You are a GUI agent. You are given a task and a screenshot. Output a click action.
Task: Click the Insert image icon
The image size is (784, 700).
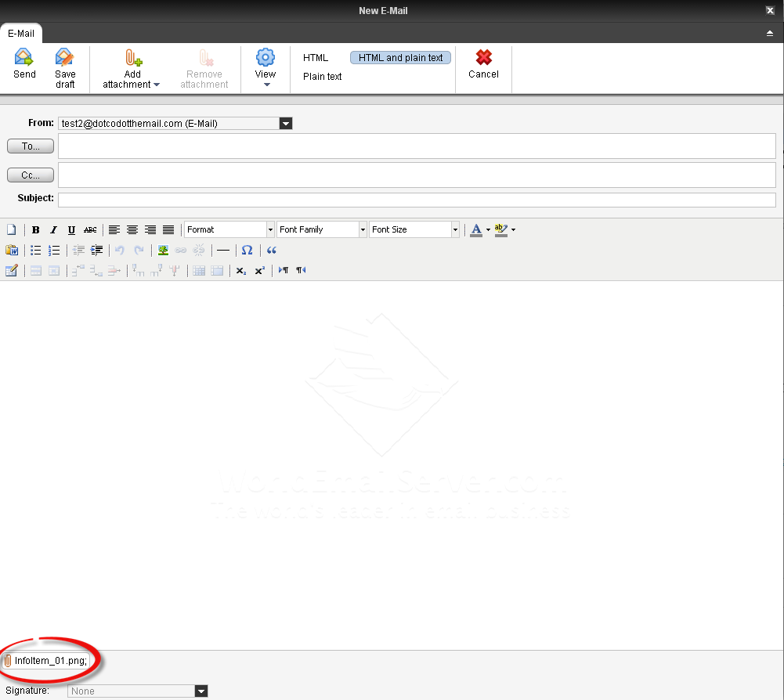point(163,250)
